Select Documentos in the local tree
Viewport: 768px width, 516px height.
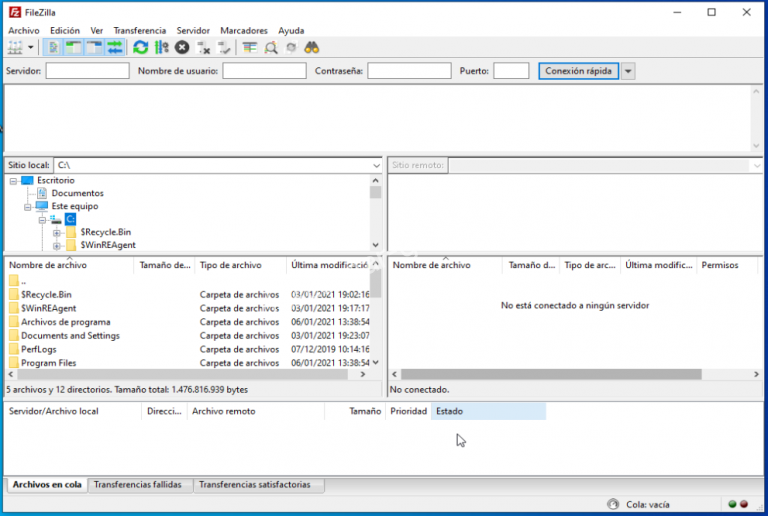(x=77, y=193)
